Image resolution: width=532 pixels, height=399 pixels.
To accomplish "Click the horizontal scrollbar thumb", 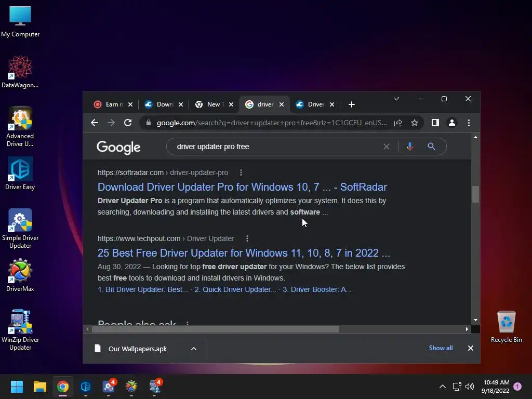I will click(215, 329).
